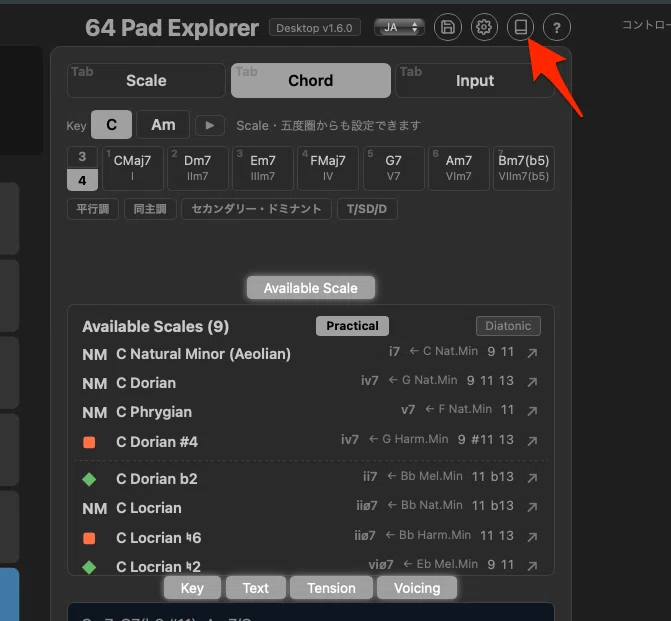
Task: Click the F Nat.Min source label
Action: click(465, 409)
